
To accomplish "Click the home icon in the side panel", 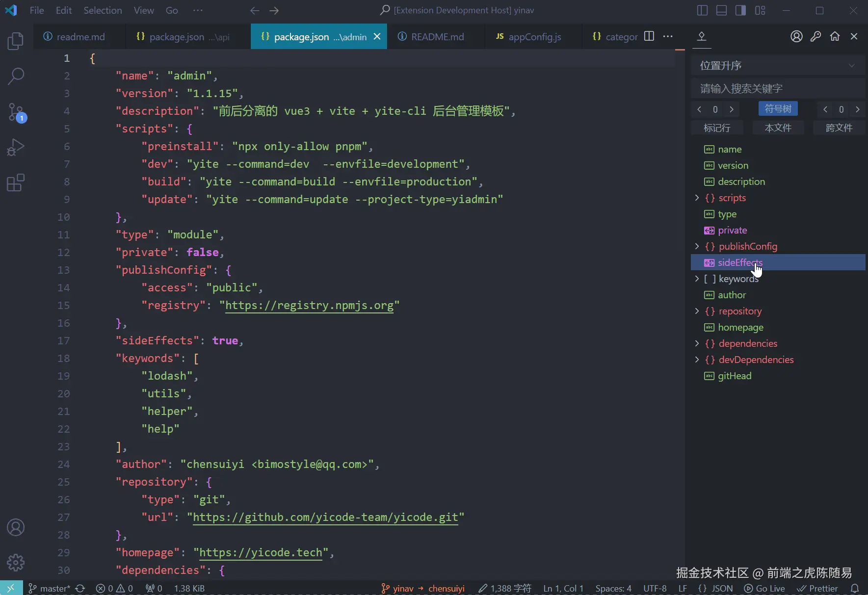I will click(835, 36).
